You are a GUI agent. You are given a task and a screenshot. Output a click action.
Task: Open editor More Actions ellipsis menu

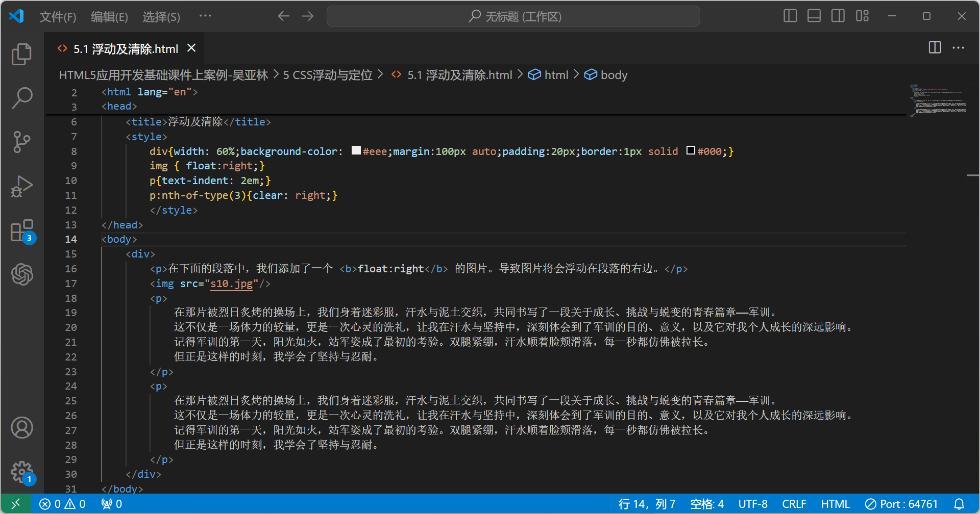point(958,48)
